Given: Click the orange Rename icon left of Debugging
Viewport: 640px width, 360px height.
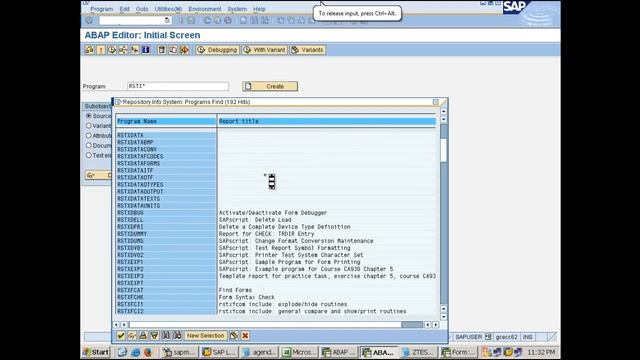Looking at the screenshot, I should 184,50.
